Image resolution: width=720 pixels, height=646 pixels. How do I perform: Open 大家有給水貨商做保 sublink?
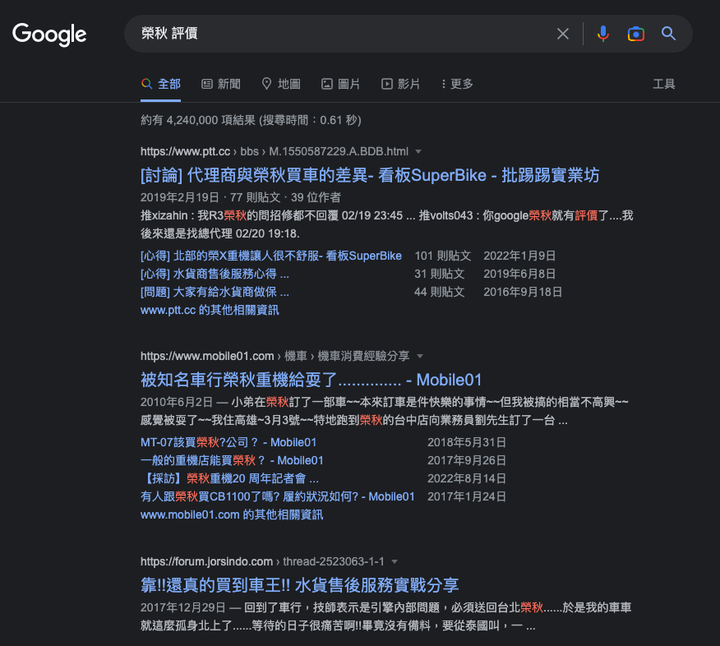pyautogui.click(x=214, y=292)
